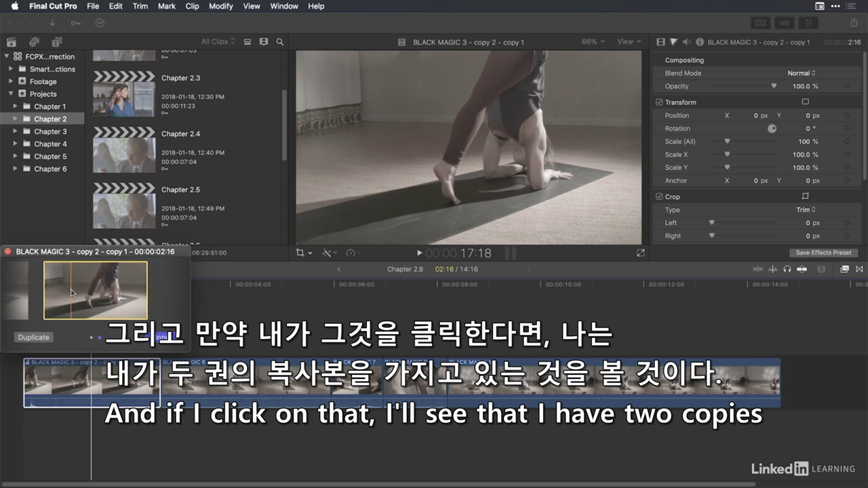Open the Clip menu
Viewport: 868px width, 488px height.
tap(192, 6)
